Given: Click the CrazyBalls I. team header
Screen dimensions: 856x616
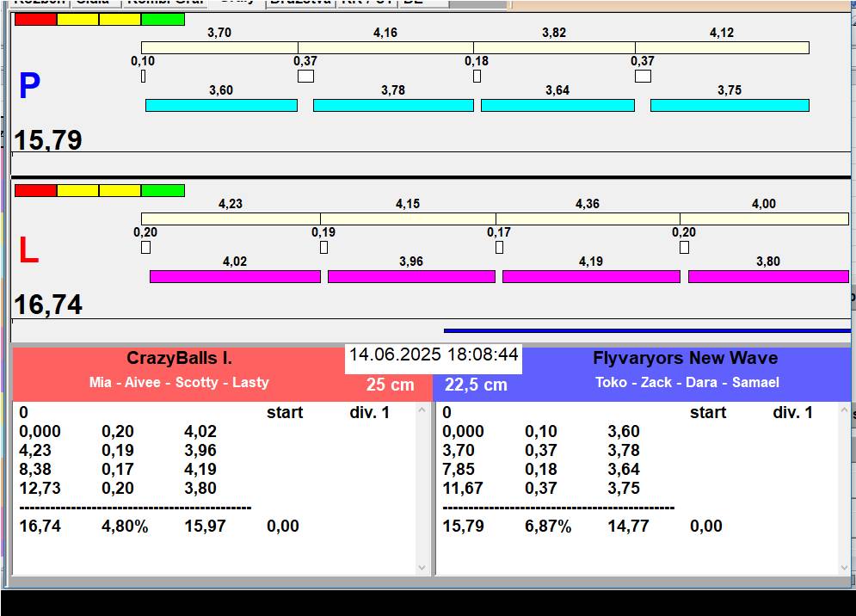Looking at the screenshot, I should pyautogui.click(x=179, y=359).
